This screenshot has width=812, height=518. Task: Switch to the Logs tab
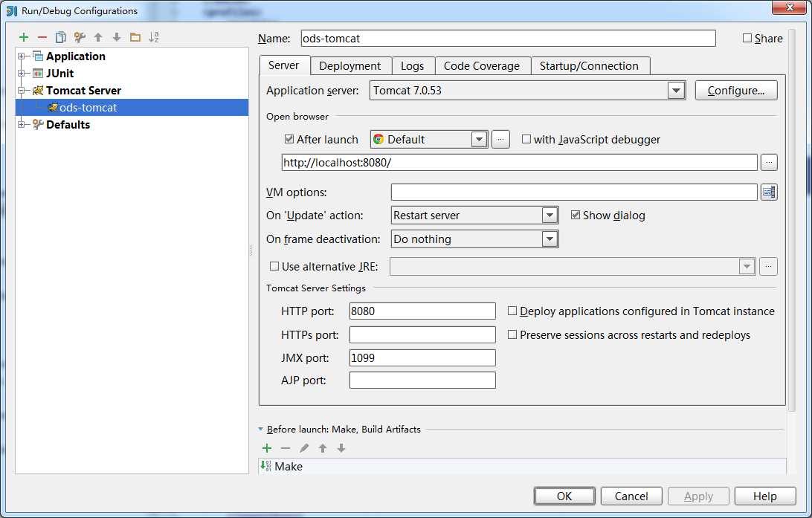(412, 66)
